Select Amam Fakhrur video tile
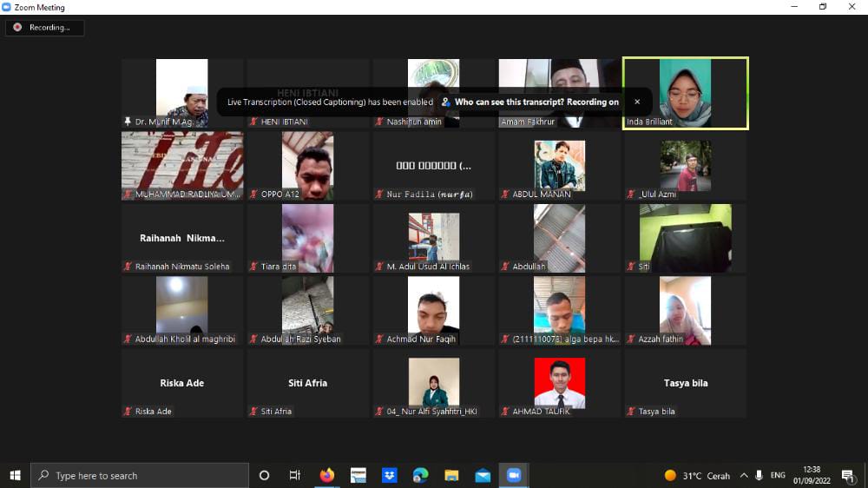 pos(559,93)
